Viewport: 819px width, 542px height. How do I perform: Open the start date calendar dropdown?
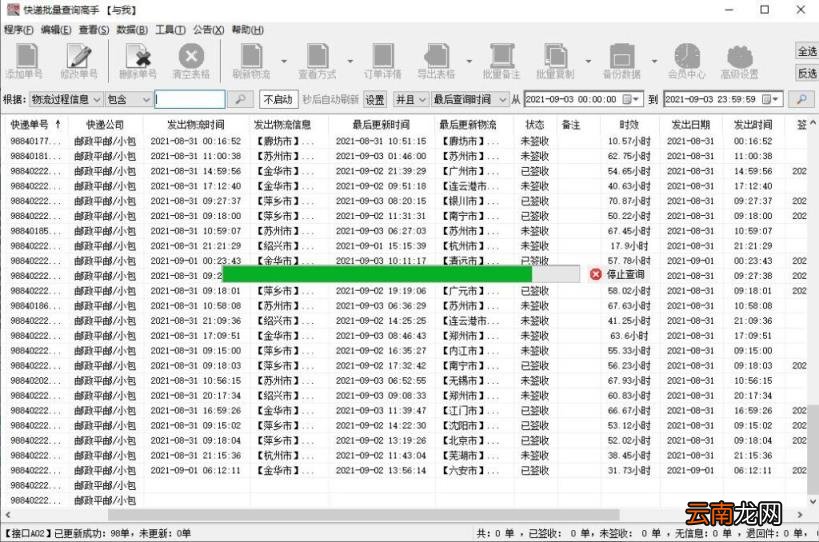tap(631, 99)
